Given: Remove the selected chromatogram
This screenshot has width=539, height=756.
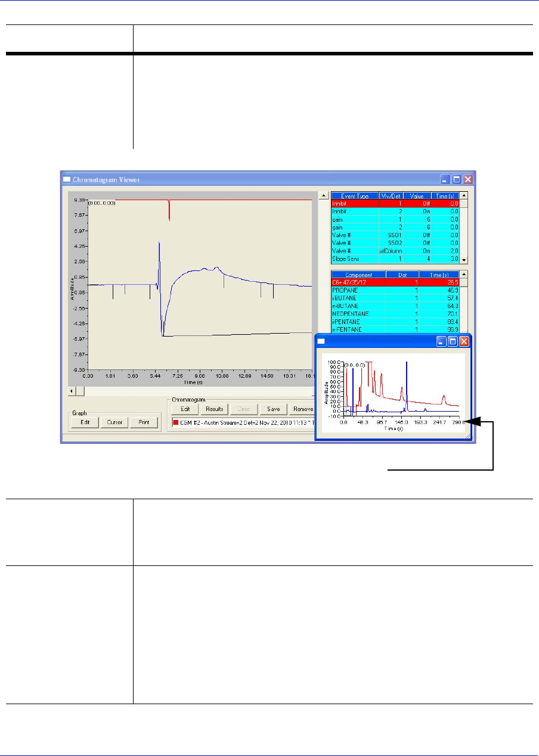Looking at the screenshot, I should [x=302, y=409].
